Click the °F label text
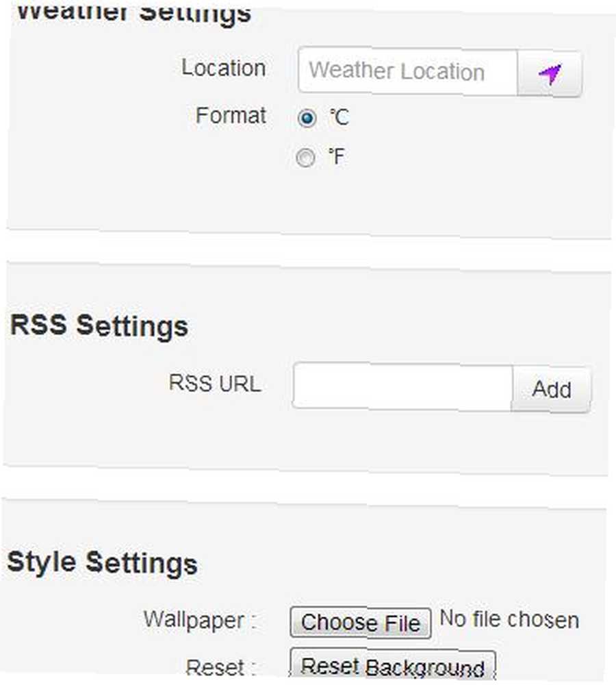This screenshot has width=616, height=685. (337, 157)
